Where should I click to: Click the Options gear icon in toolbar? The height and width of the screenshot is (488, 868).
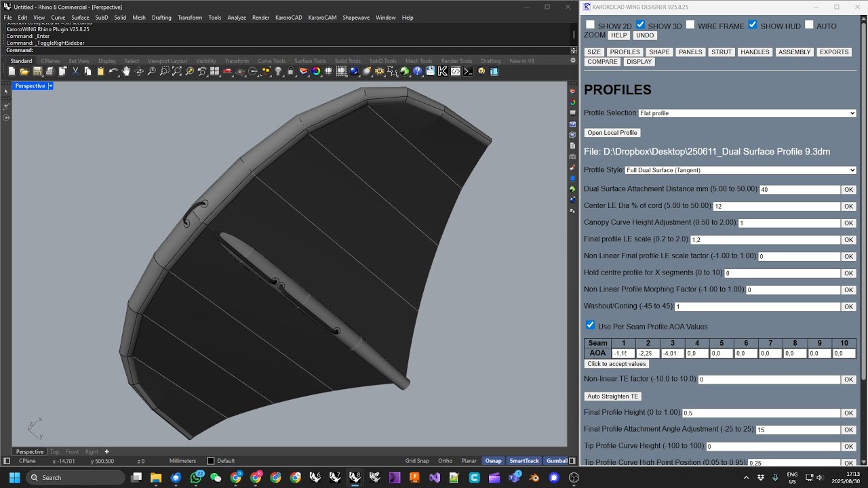[x=379, y=71]
